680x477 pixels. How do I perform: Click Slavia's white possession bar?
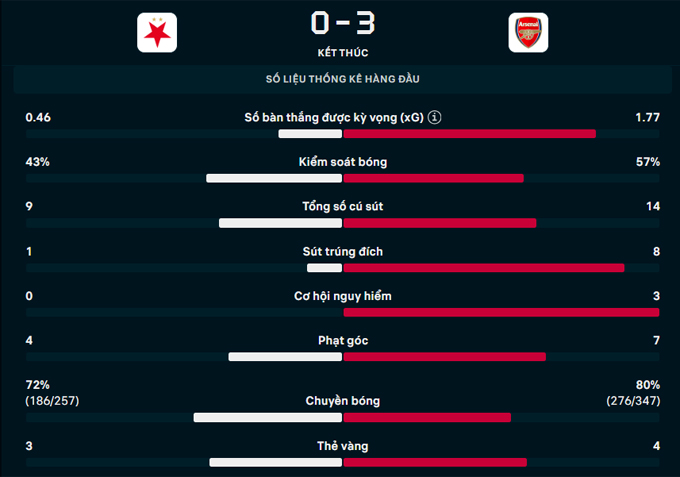pos(274,178)
